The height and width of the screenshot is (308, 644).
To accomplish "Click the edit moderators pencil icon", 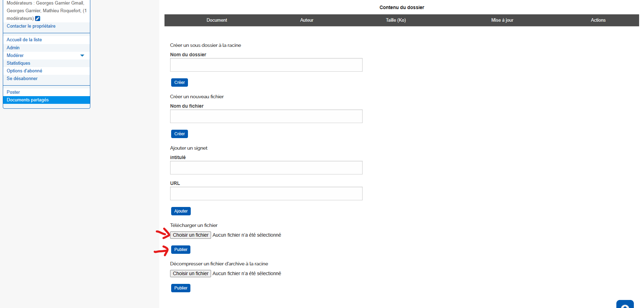I will pyautogui.click(x=38, y=19).
